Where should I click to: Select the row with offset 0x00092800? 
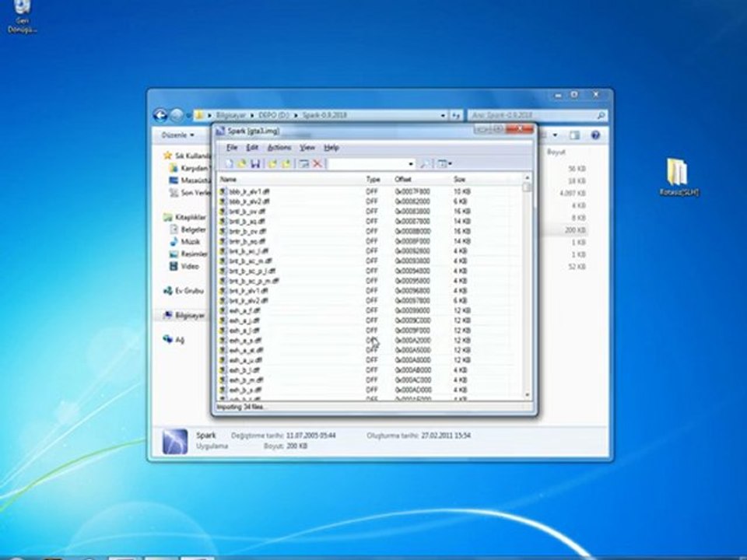[369, 251]
